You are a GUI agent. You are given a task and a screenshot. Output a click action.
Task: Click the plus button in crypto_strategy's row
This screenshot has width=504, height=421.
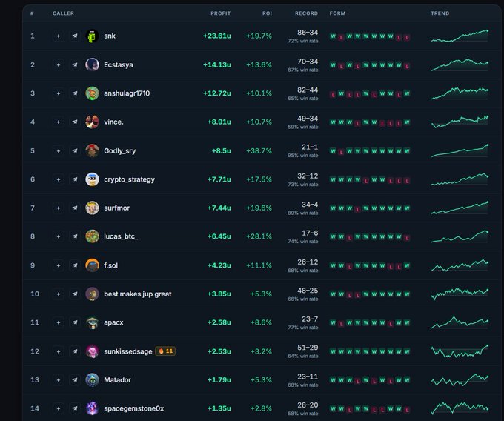pos(58,179)
